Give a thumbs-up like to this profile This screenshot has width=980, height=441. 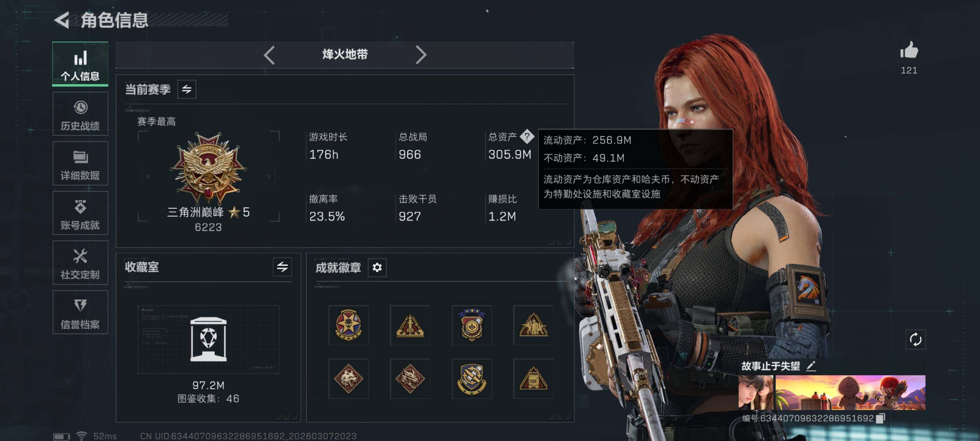tap(909, 50)
